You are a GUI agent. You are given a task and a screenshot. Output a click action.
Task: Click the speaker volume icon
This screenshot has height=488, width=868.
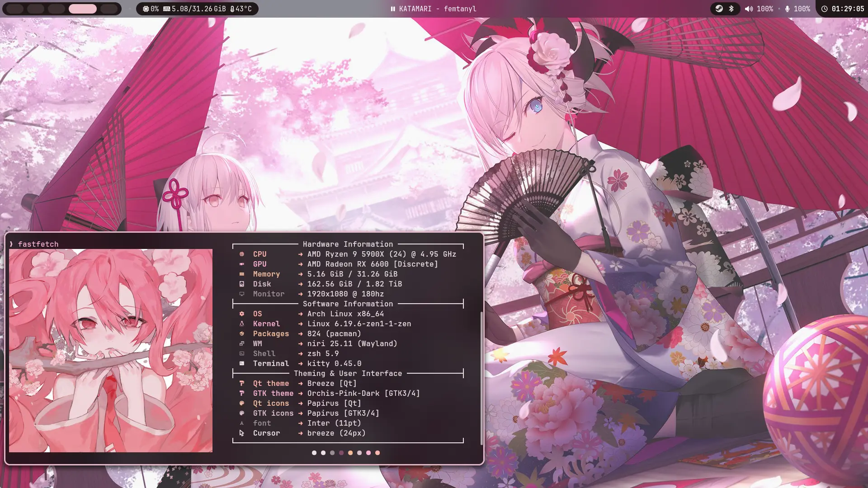749,9
